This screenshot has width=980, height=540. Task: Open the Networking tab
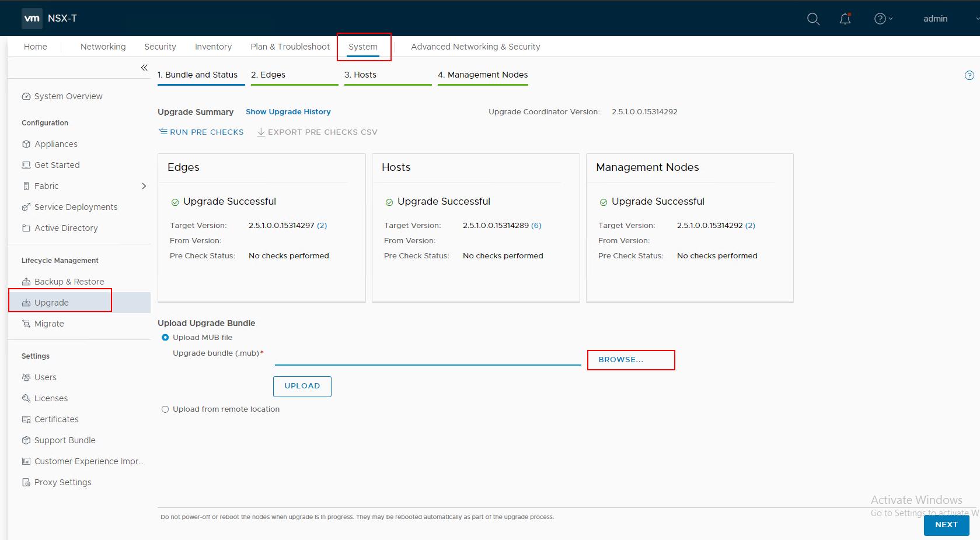point(103,47)
